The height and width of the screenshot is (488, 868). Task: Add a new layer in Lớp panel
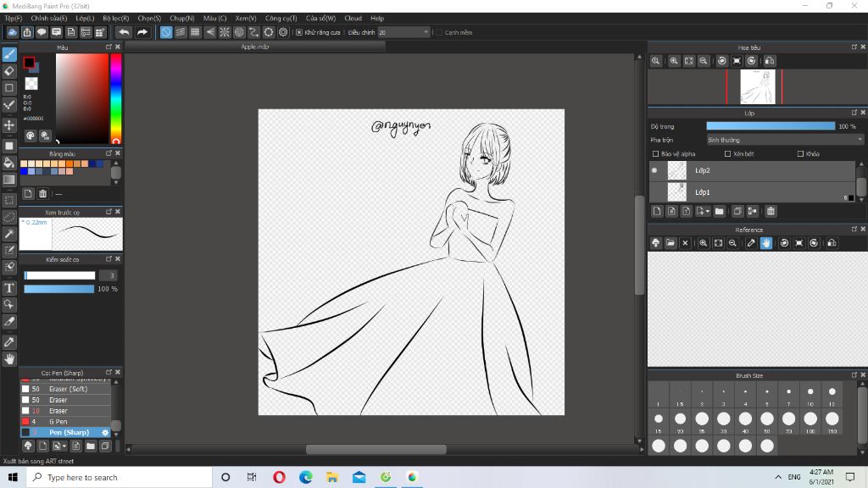coord(657,211)
